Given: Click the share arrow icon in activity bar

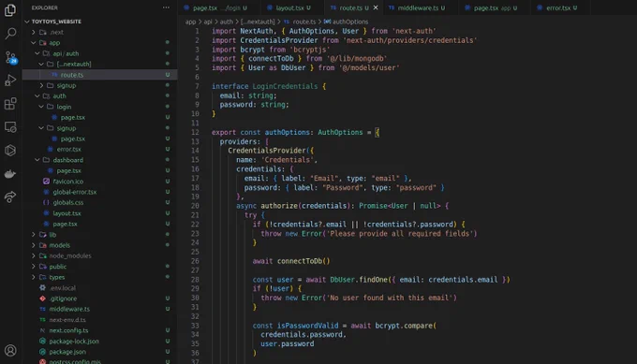Looking at the screenshot, I should 10,197.
